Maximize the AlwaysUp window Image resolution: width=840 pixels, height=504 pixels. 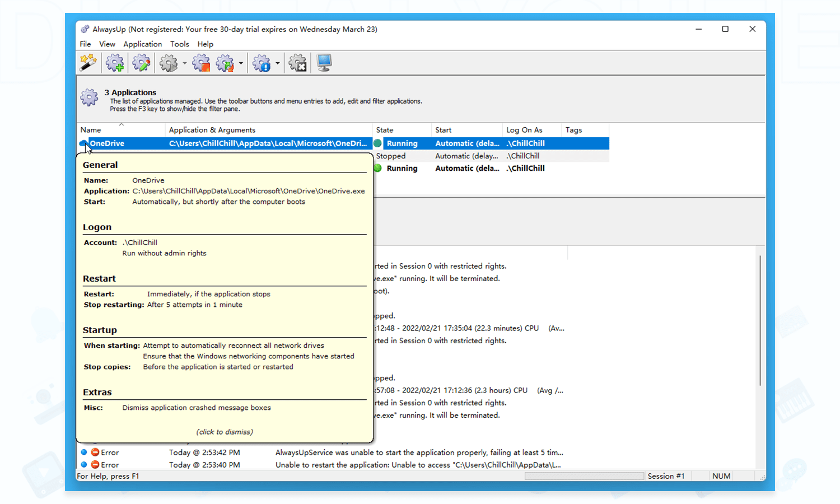[x=725, y=29]
